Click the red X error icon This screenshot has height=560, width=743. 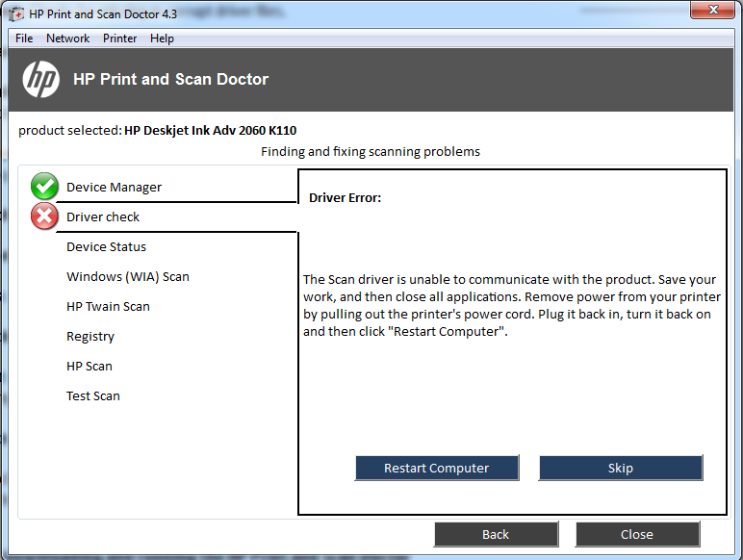point(44,216)
